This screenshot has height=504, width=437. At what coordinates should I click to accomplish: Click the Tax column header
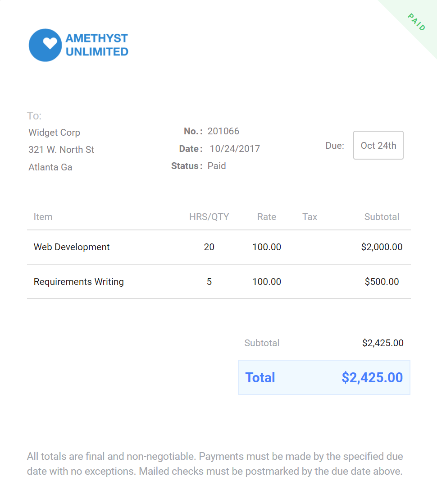[x=310, y=217]
